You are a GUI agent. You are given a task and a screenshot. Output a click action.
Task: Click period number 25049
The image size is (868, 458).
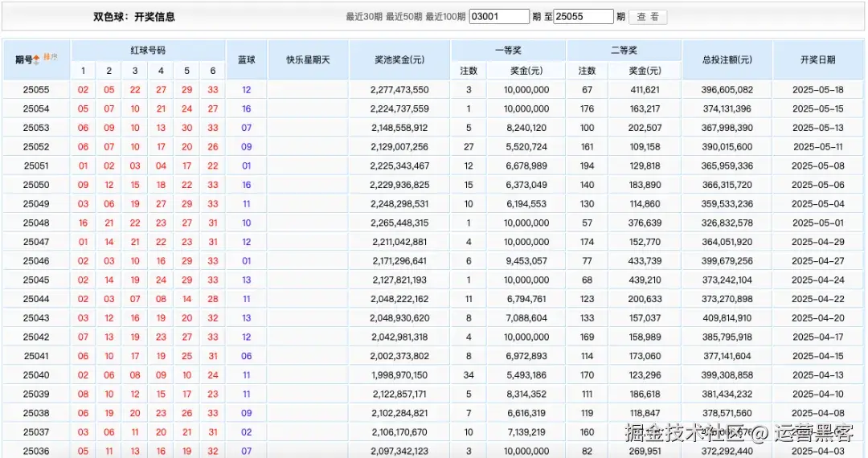point(36,204)
